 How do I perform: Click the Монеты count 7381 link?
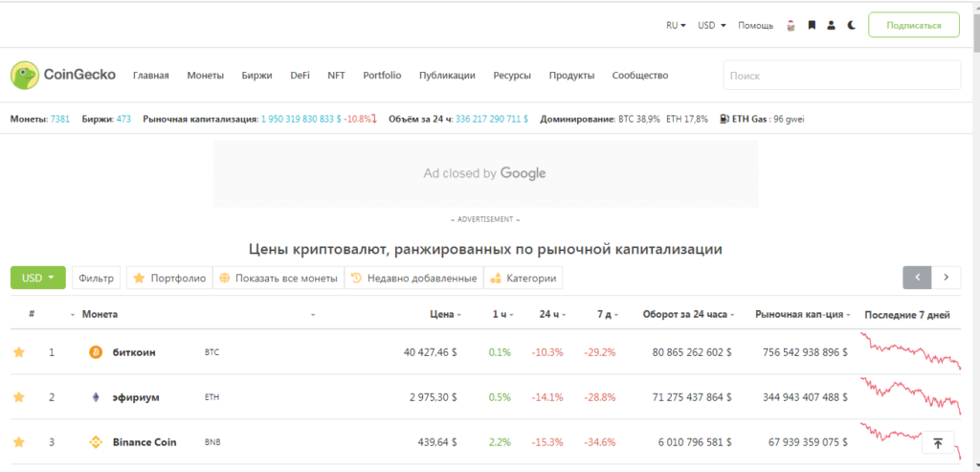(60, 119)
